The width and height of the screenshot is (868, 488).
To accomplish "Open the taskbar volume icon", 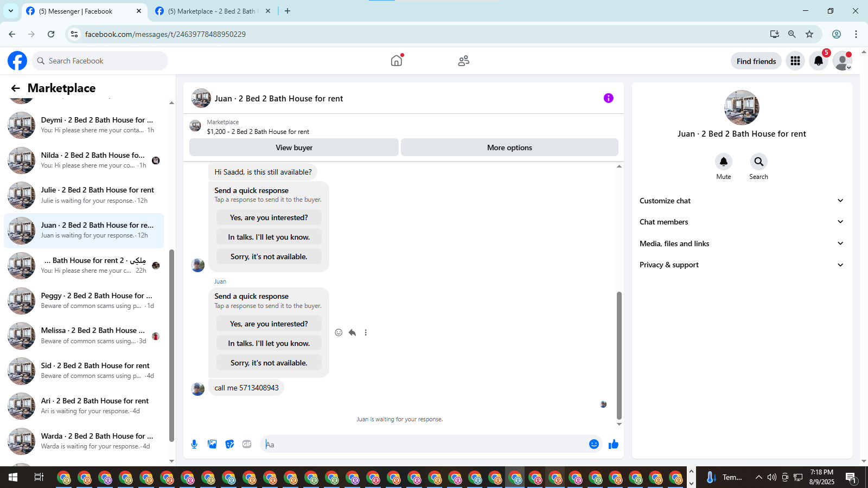I will point(771,477).
